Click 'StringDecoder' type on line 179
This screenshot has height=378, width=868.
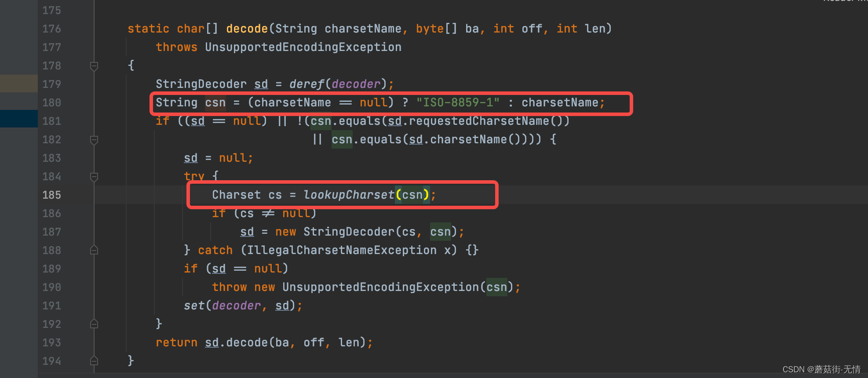pos(201,84)
